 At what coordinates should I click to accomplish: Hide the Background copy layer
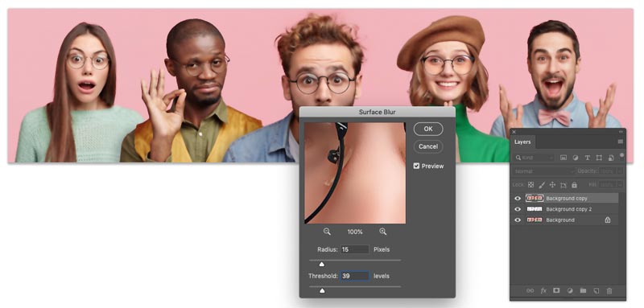click(x=518, y=199)
